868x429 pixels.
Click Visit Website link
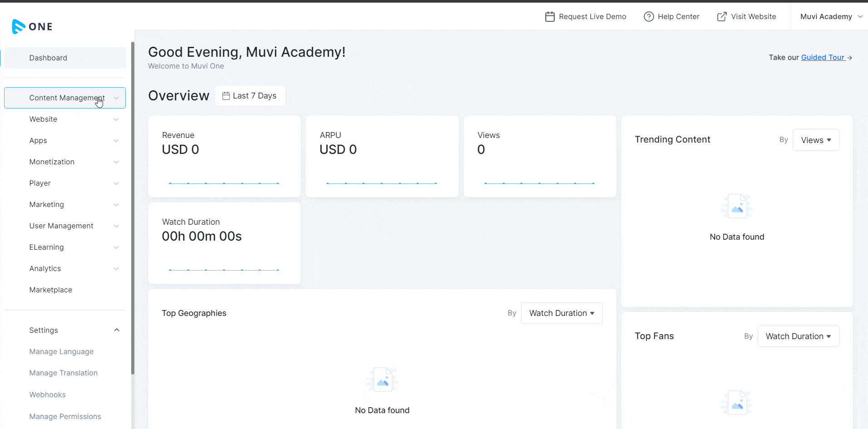[x=746, y=17]
